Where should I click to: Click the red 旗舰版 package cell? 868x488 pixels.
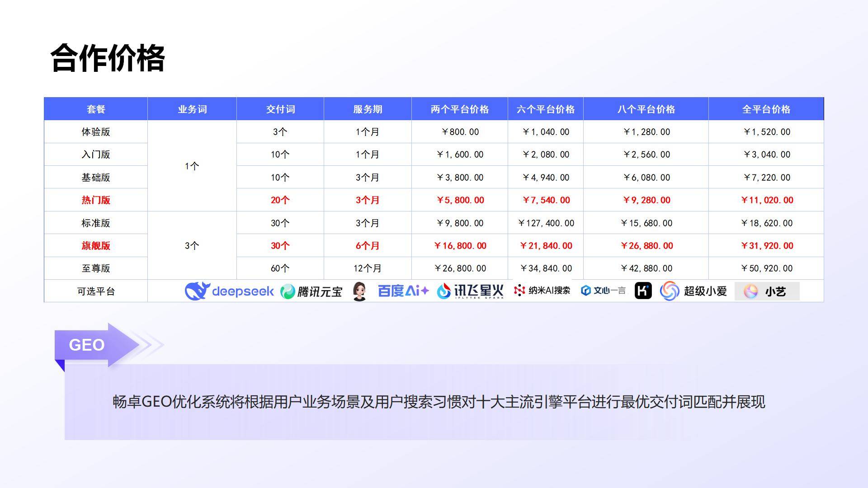(96, 246)
